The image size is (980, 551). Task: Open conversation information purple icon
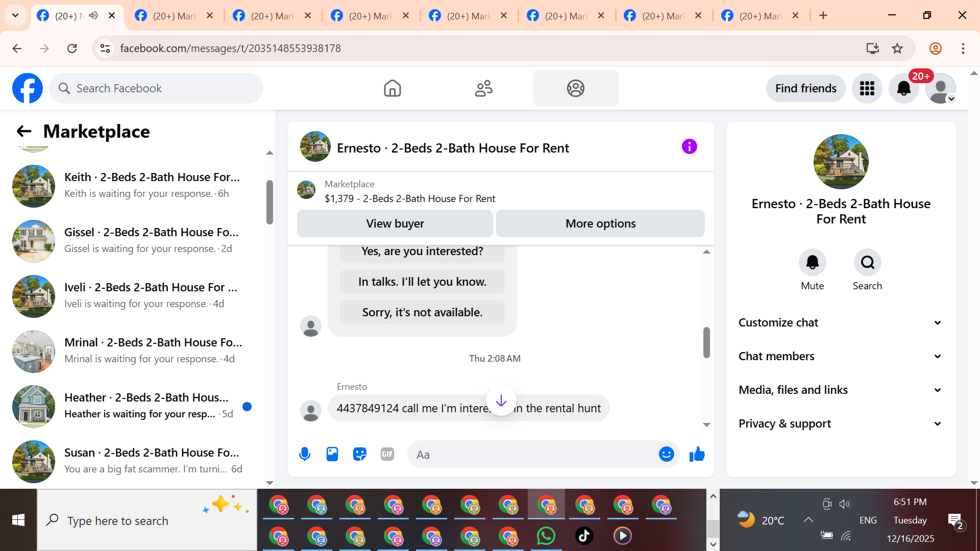pyautogui.click(x=689, y=147)
